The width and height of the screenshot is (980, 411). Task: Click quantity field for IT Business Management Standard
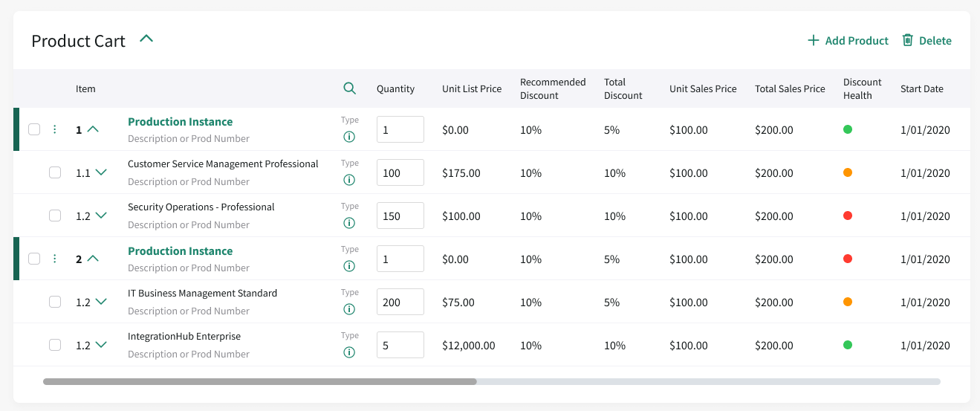(400, 302)
